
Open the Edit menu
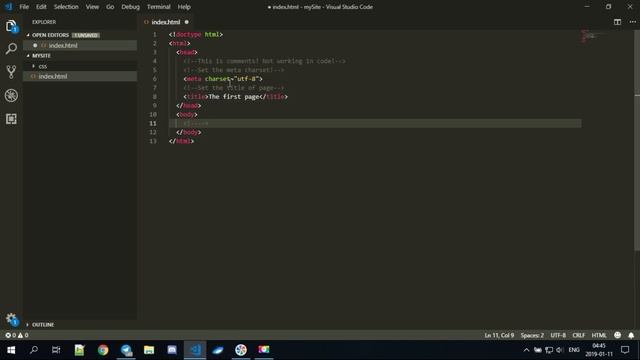[x=41, y=7]
